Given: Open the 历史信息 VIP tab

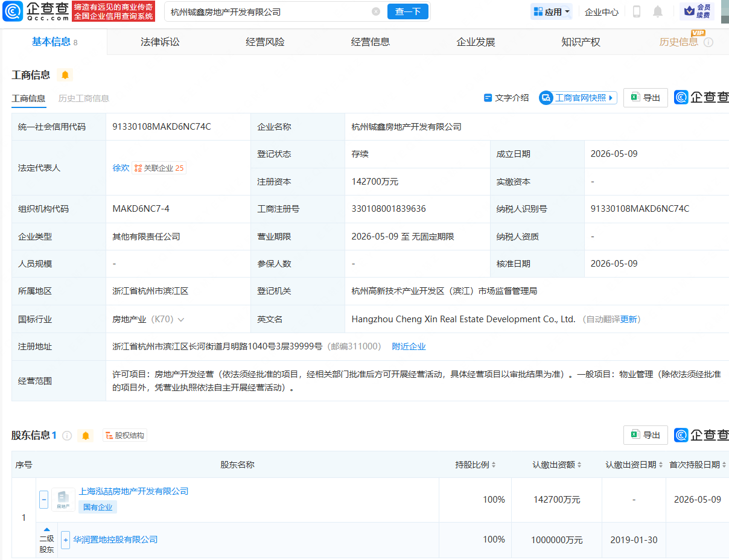Looking at the screenshot, I should (679, 42).
